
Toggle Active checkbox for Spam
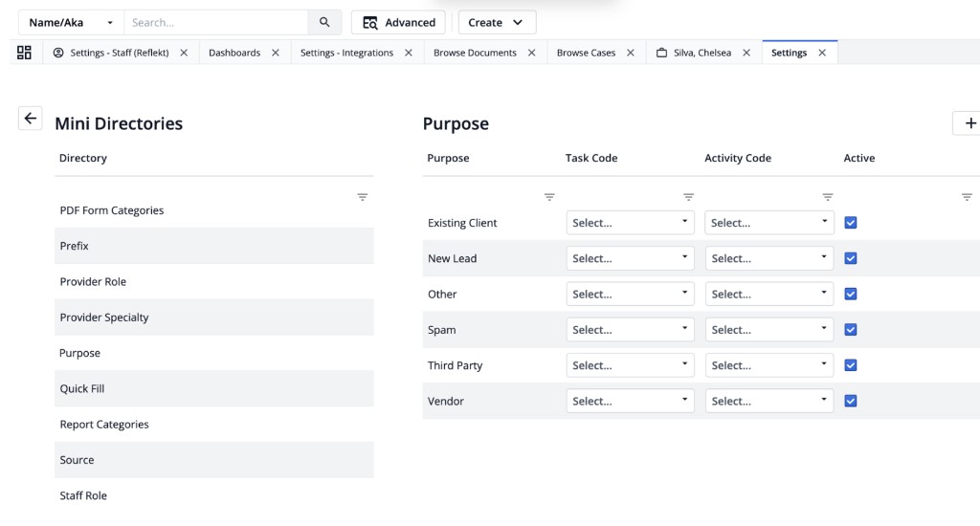851,329
